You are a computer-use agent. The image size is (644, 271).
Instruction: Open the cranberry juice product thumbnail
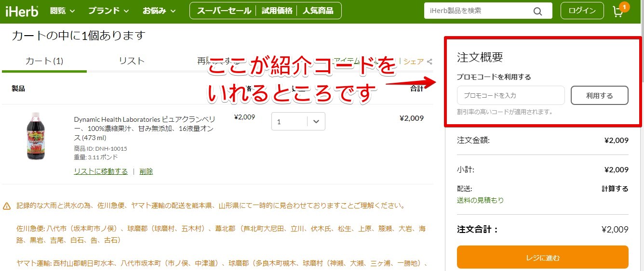[x=36, y=136]
